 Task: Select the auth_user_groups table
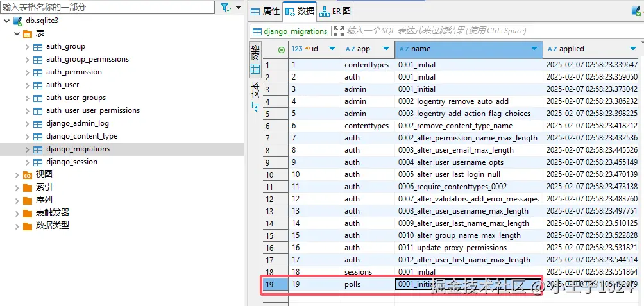[76, 98]
